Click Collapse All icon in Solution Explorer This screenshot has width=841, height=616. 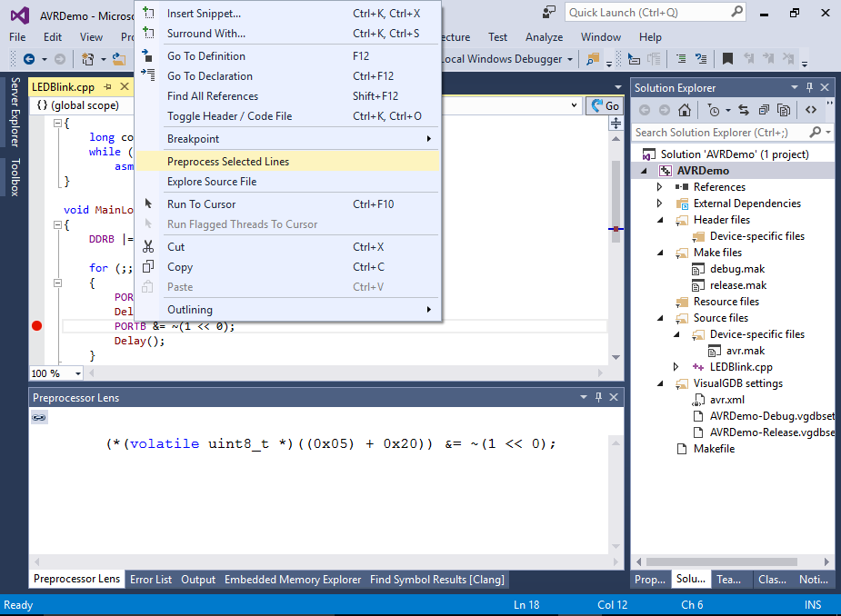(x=764, y=110)
